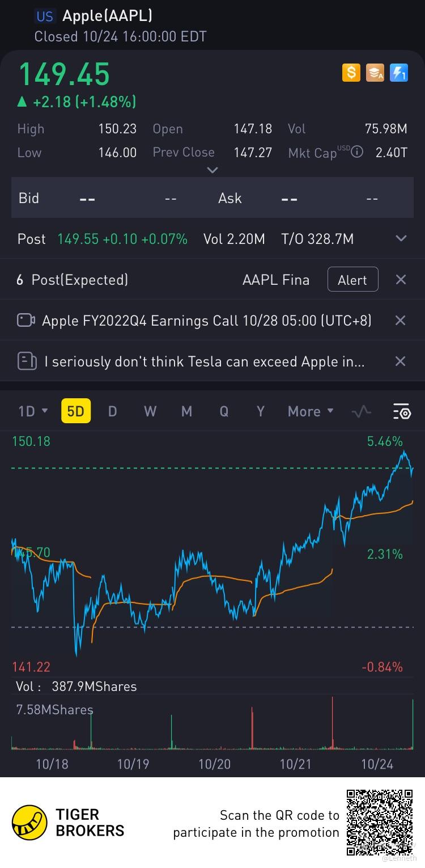Screen dimensions: 425x868
Task: Dismiss the Earnings Call notification
Action: (400, 321)
